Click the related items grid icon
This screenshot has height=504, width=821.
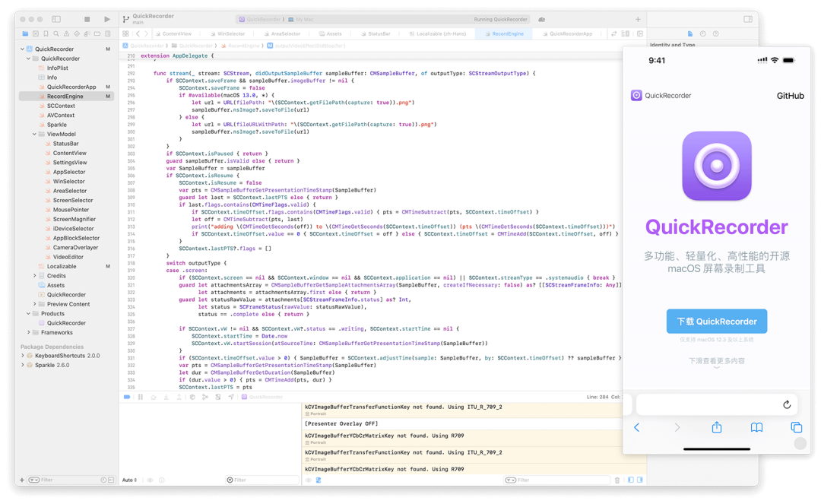(125, 33)
